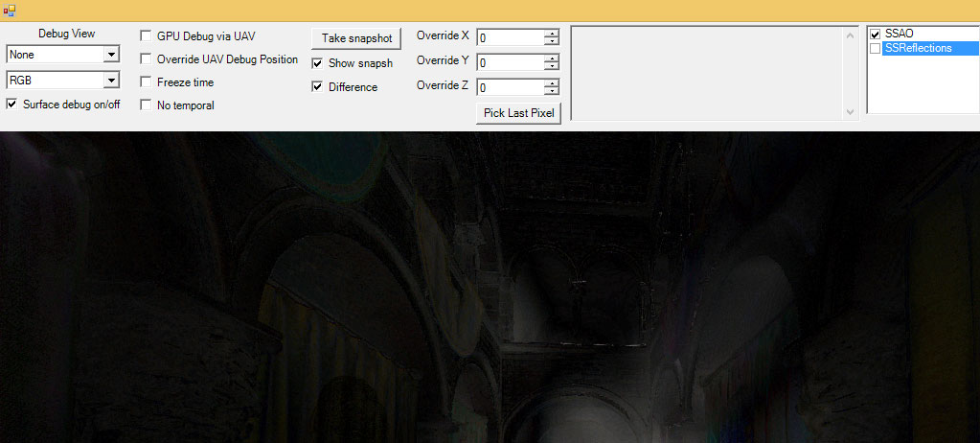Enable SSReflections in the list
980x443 pixels.
click(875, 48)
